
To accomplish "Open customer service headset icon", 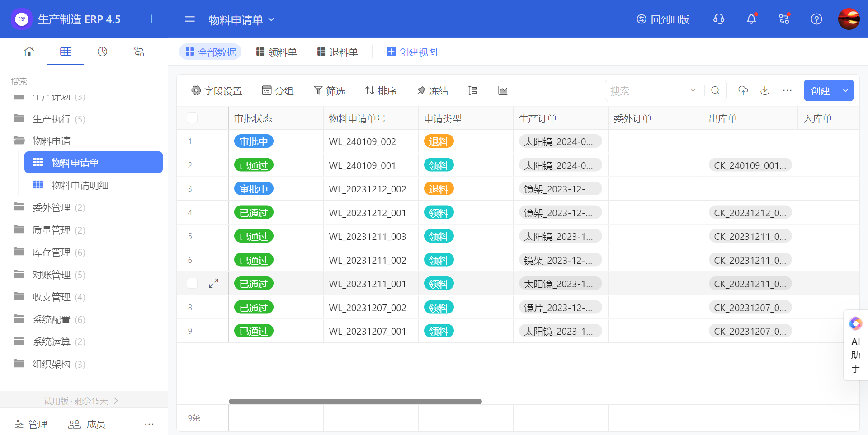I will [718, 19].
